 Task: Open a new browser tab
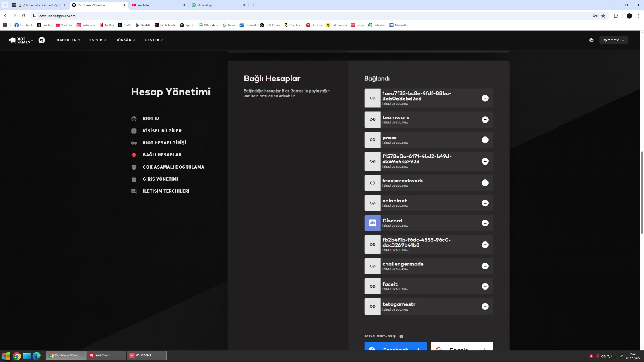[253, 5]
